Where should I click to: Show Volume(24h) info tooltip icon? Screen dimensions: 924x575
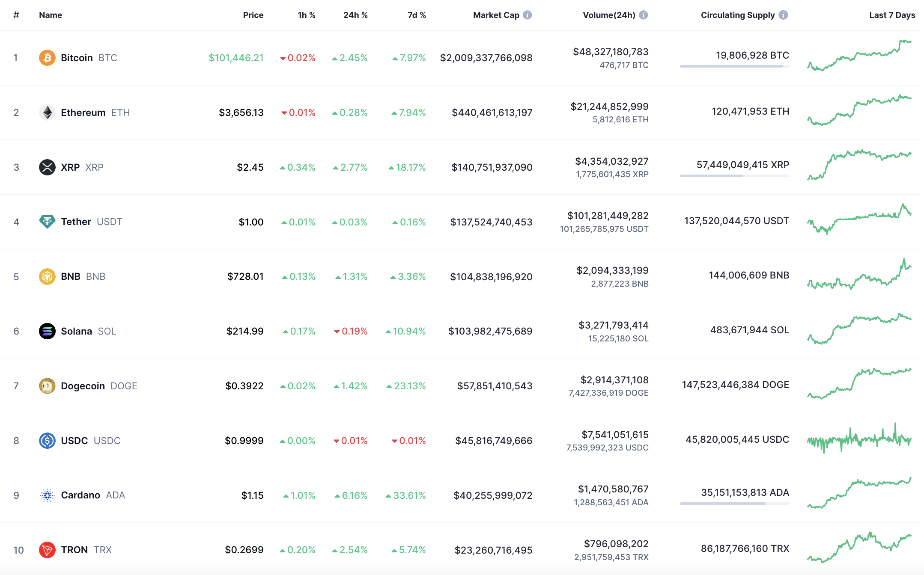click(x=643, y=15)
